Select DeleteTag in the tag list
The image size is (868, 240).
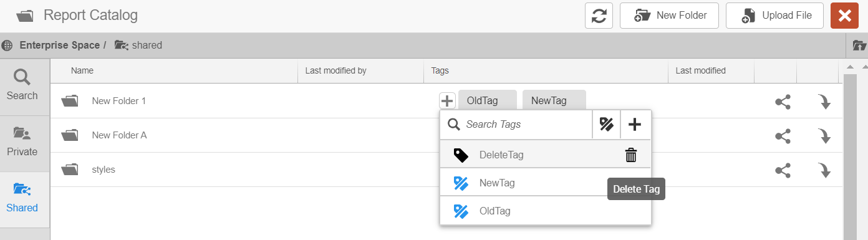[x=546, y=155]
